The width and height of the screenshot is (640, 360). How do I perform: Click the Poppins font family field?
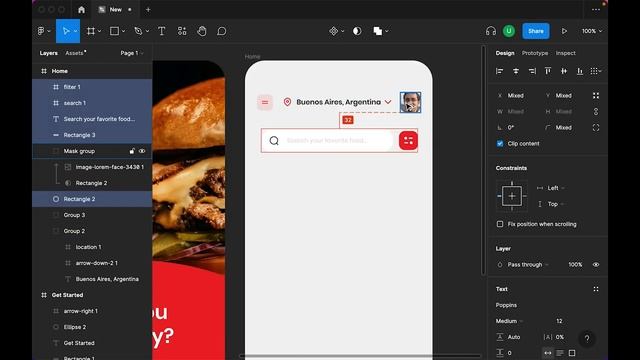[x=506, y=305]
